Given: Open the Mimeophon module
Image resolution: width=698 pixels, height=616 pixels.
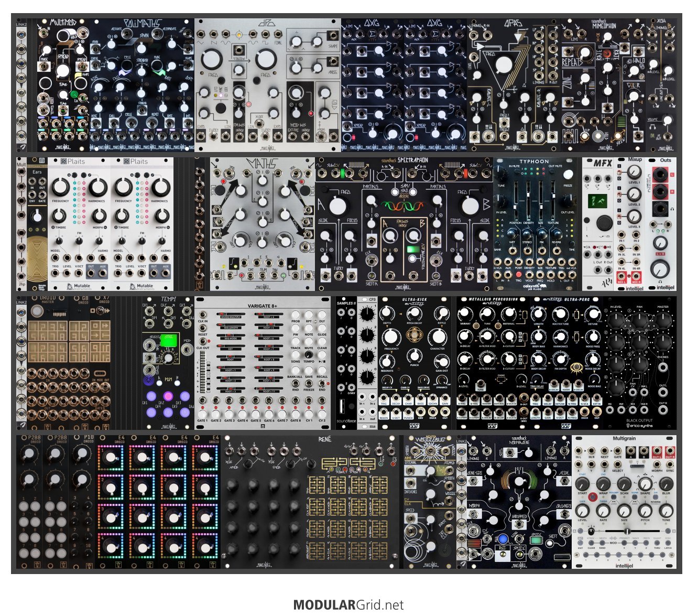Looking at the screenshot, I should 603,85.
